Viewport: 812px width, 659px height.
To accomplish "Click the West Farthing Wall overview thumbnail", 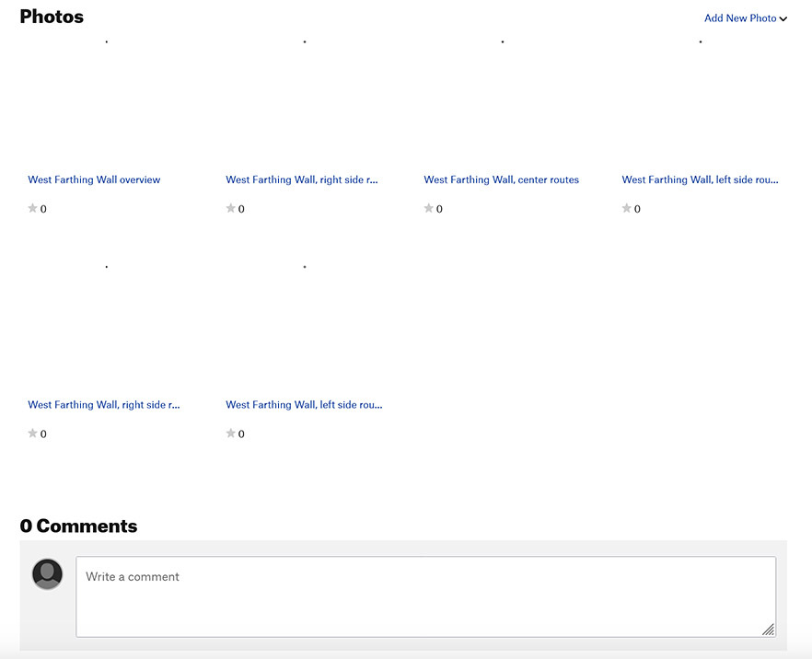I will [107, 101].
